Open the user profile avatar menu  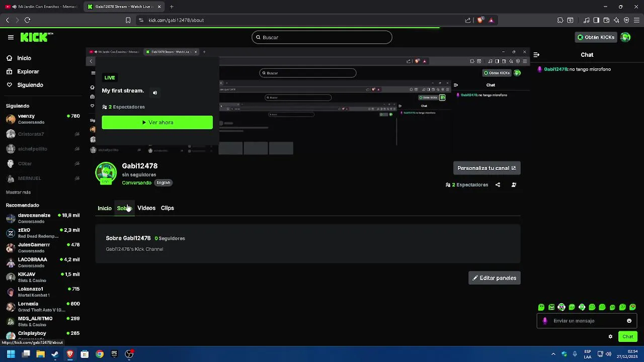[x=625, y=37]
